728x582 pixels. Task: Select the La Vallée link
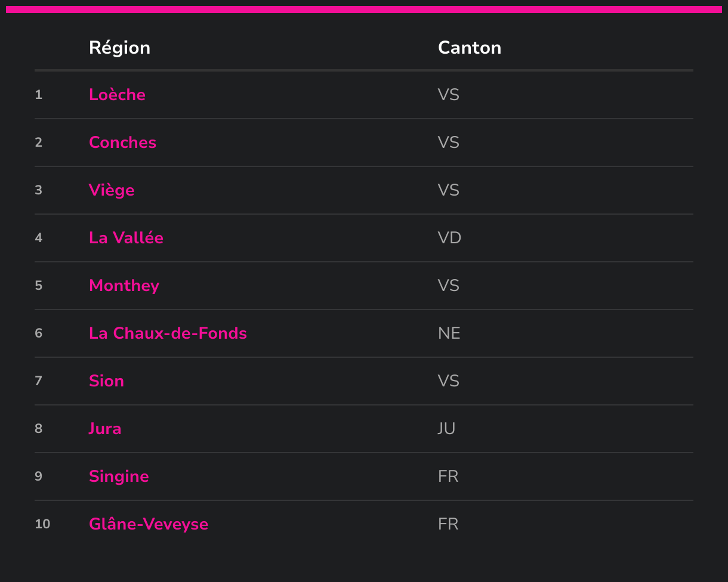[x=126, y=238]
